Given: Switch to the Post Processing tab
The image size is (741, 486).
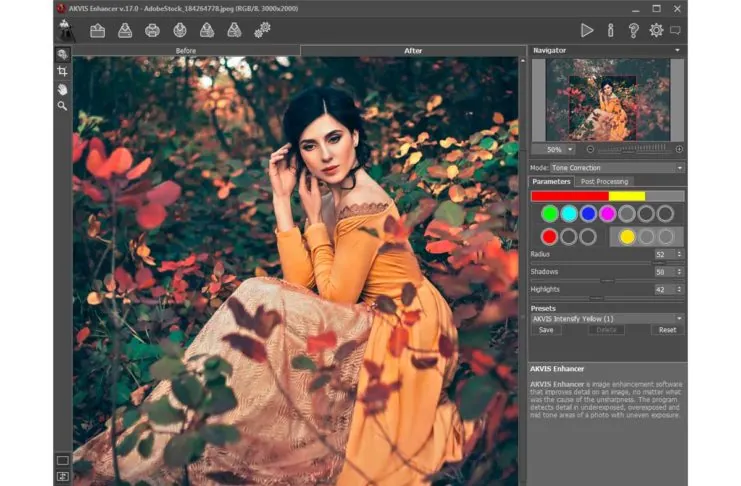Looking at the screenshot, I should (604, 182).
